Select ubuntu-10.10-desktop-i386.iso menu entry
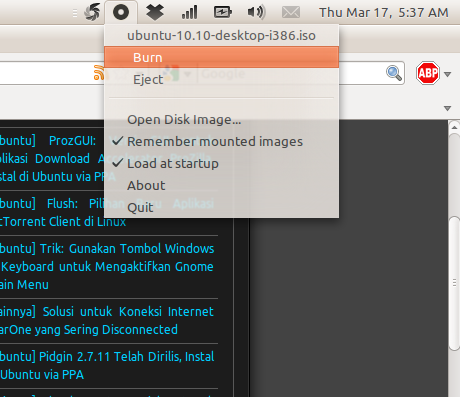The height and width of the screenshot is (397, 460). coord(221,35)
